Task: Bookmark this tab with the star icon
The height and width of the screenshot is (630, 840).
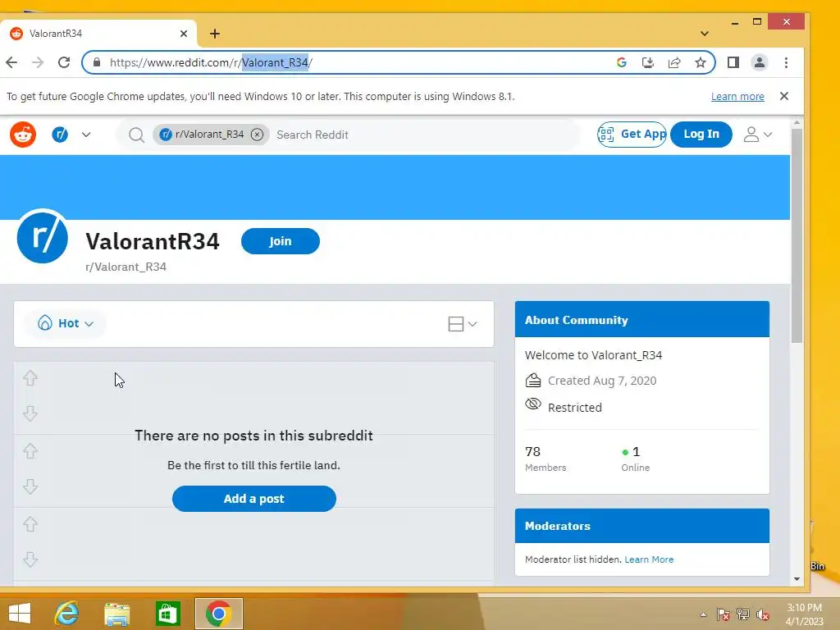Action: pyautogui.click(x=701, y=62)
